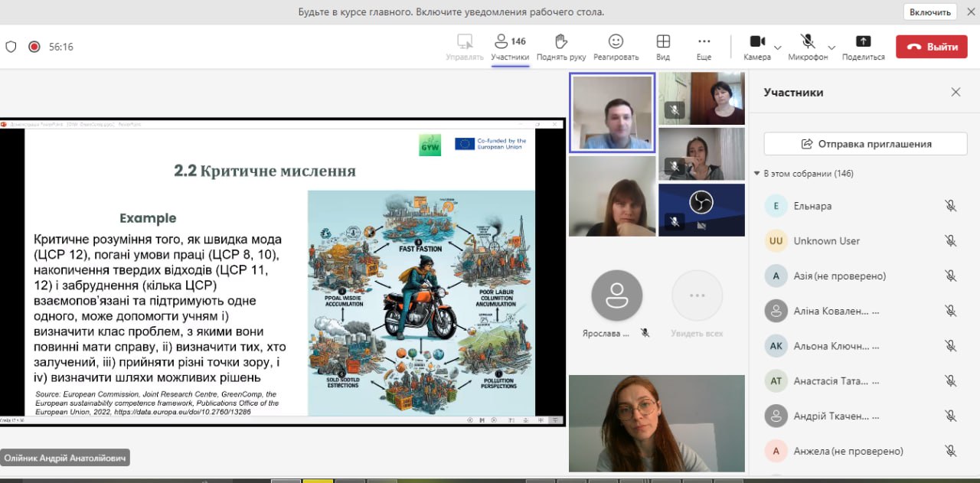Click the shield security icon beside the timer
Viewport: 980px width, 483px height.
click(11, 47)
